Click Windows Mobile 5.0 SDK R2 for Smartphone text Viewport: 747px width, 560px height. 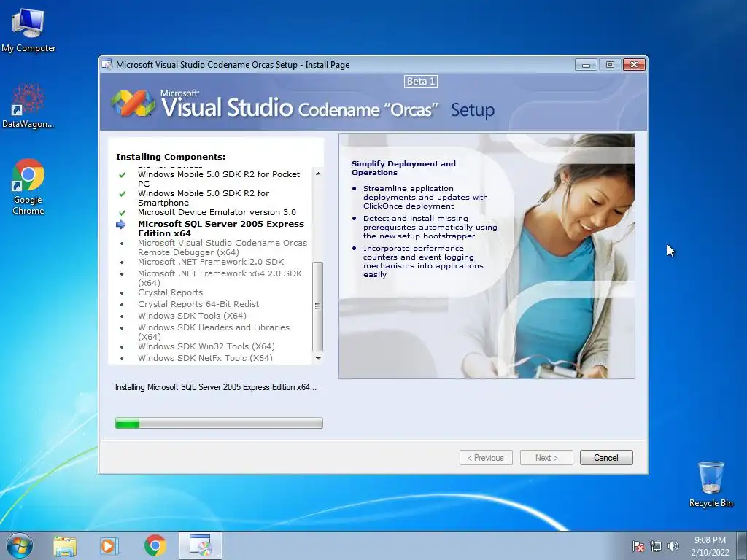204,198
